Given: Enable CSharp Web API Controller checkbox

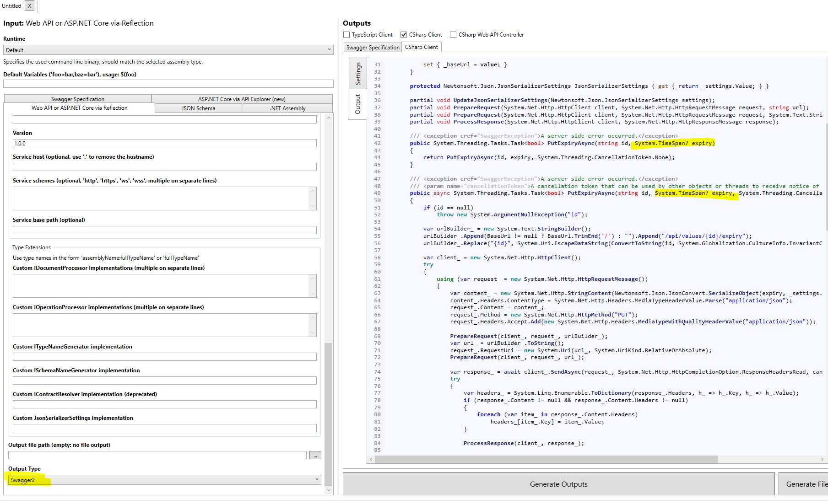Looking at the screenshot, I should [x=453, y=35].
